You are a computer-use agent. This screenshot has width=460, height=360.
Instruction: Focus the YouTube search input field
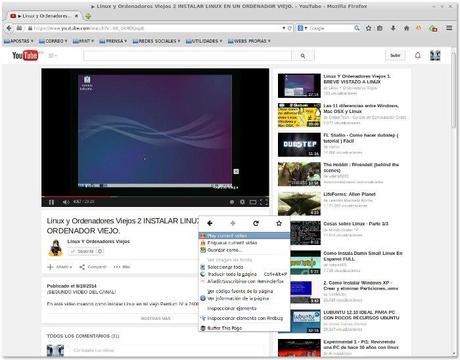tap(188, 56)
